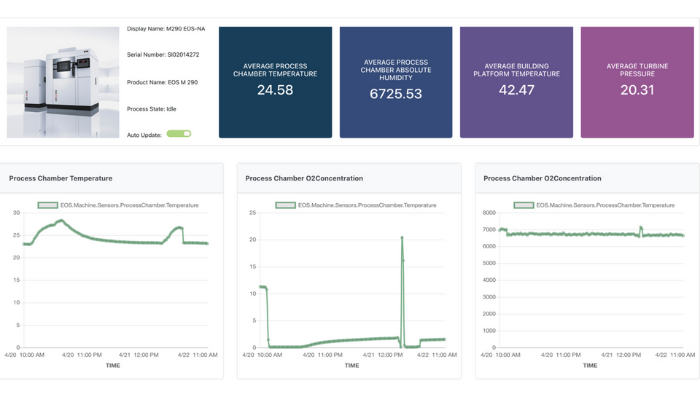700x400 pixels.
Task: Click 'Process State: Idle' text
Action: click(x=151, y=109)
